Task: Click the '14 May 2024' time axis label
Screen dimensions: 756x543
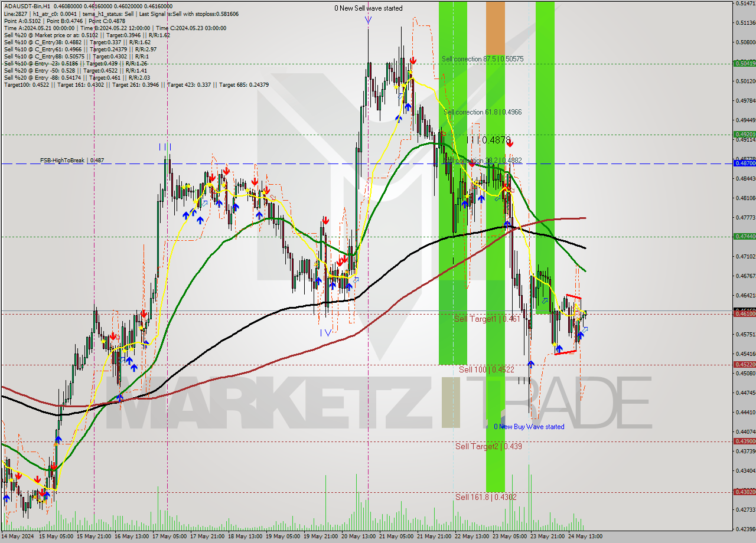Action: 17,537
